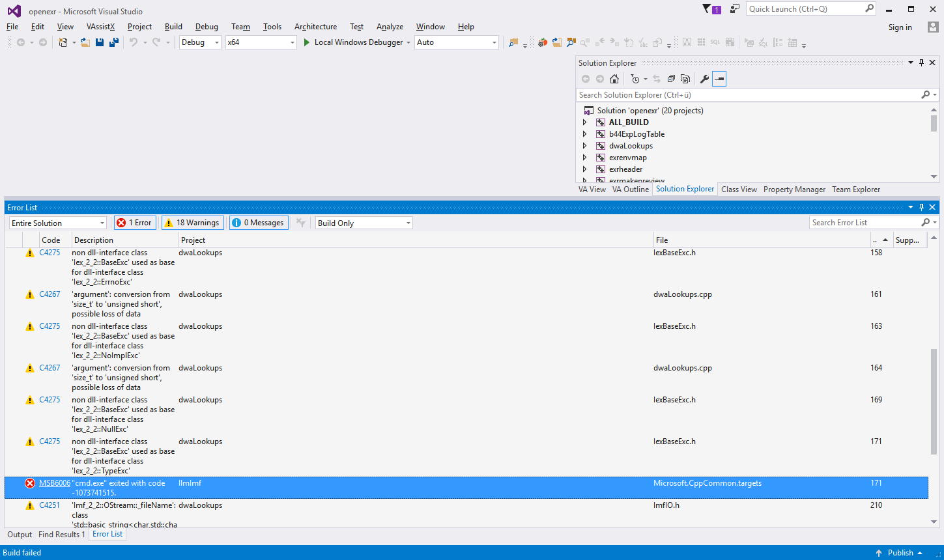
Task: Click the Search Error List magnifier icon
Action: [x=926, y=223]
